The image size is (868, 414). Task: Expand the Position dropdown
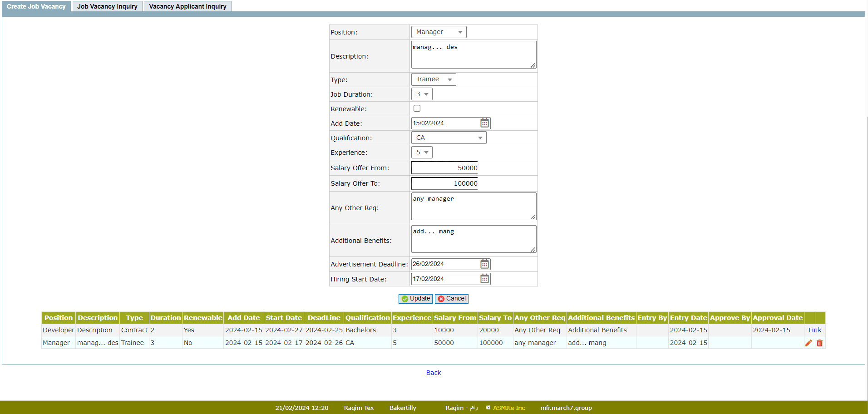[x=439, y=32]
